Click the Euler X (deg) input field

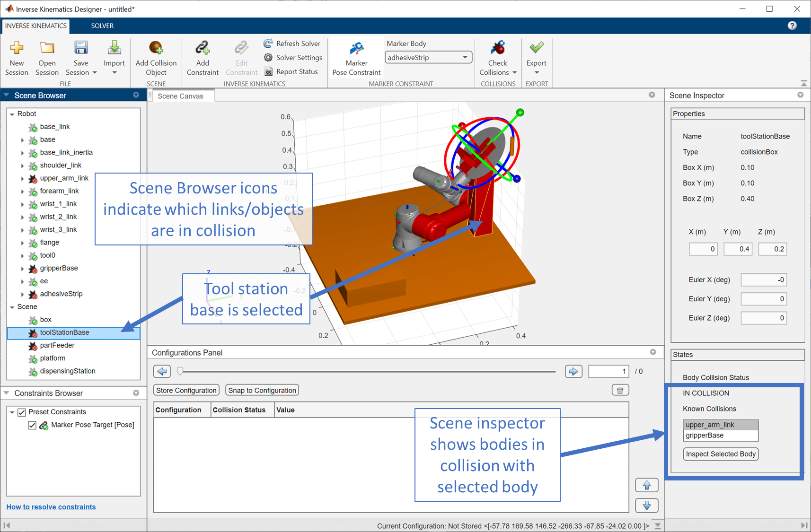(x=763, y=280)
